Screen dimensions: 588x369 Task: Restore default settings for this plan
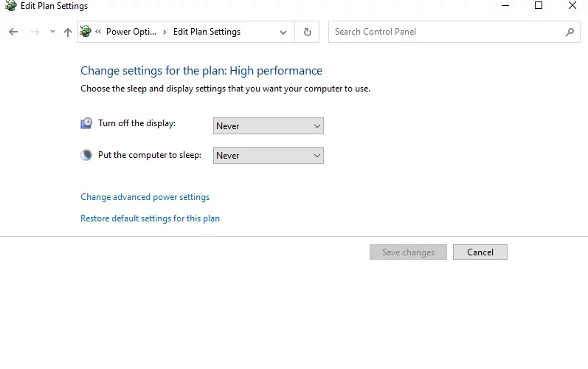coord(150,218)
